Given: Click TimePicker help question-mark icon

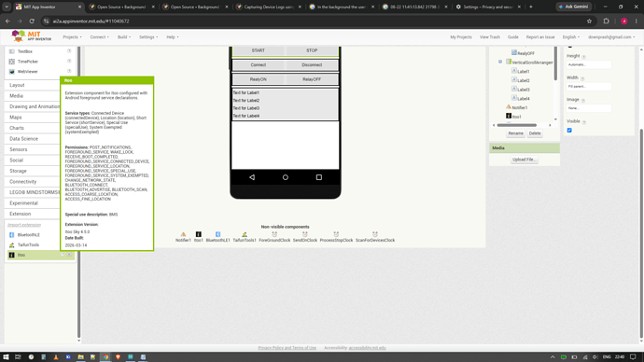Looking at the screenshot, I should click(x=69, y=62).
